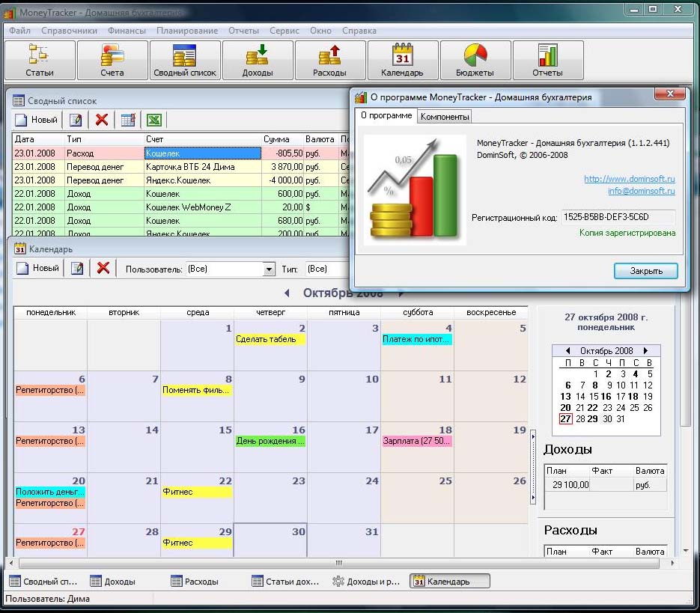Switch to Доходы bottom window tab
The height and width of the screenshot is (613, 700).
click(112, 582)
